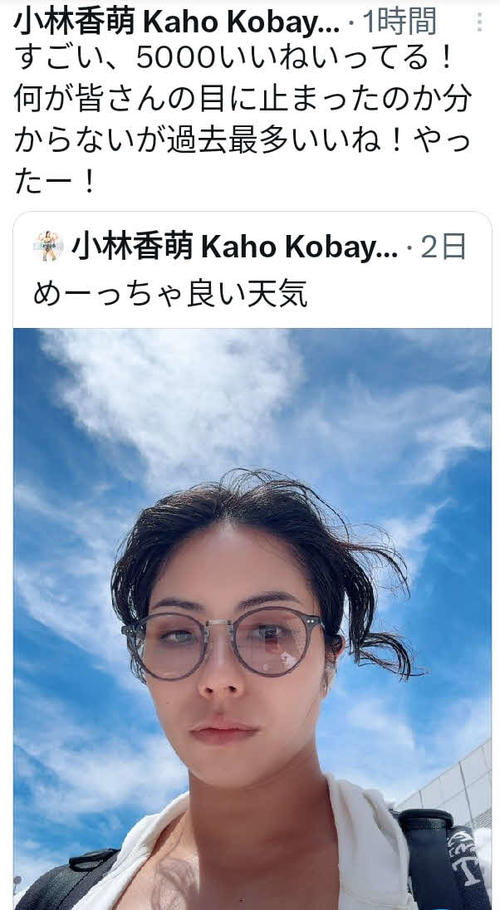Open the quoted tweet card header area

[252, 270]
